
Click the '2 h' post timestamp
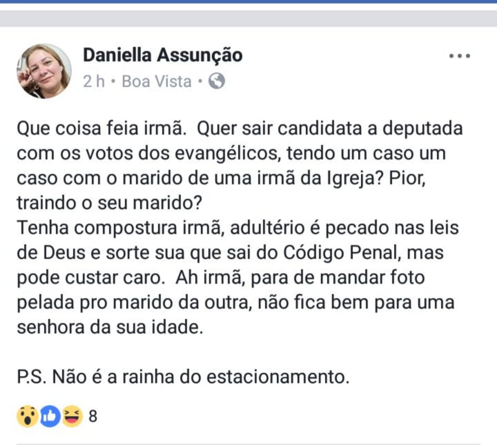tap(94, 82)
